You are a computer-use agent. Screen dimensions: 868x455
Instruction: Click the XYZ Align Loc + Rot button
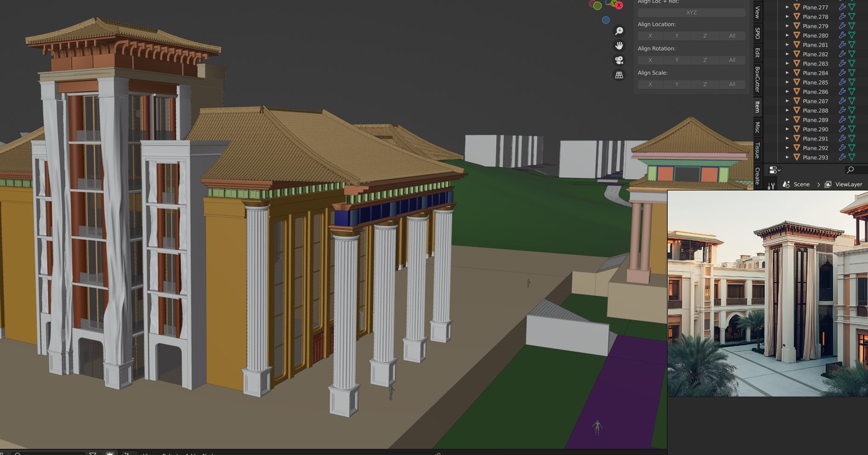click(691, 12)
